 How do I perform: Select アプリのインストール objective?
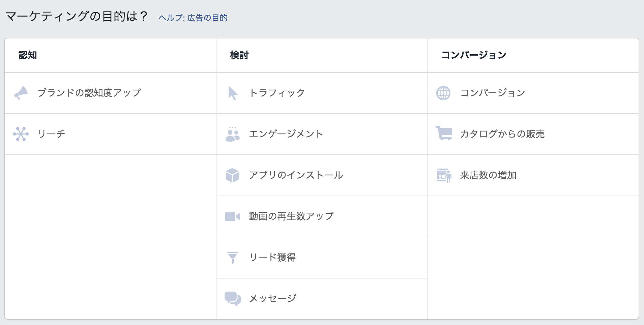(x=296, y=175)
